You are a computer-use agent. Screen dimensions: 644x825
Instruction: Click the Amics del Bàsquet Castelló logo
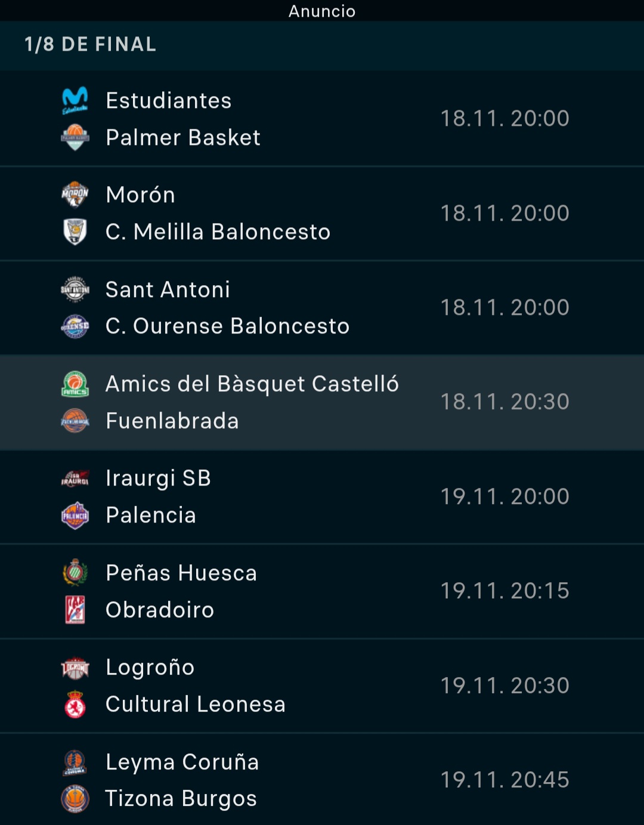tap(75, 384)
